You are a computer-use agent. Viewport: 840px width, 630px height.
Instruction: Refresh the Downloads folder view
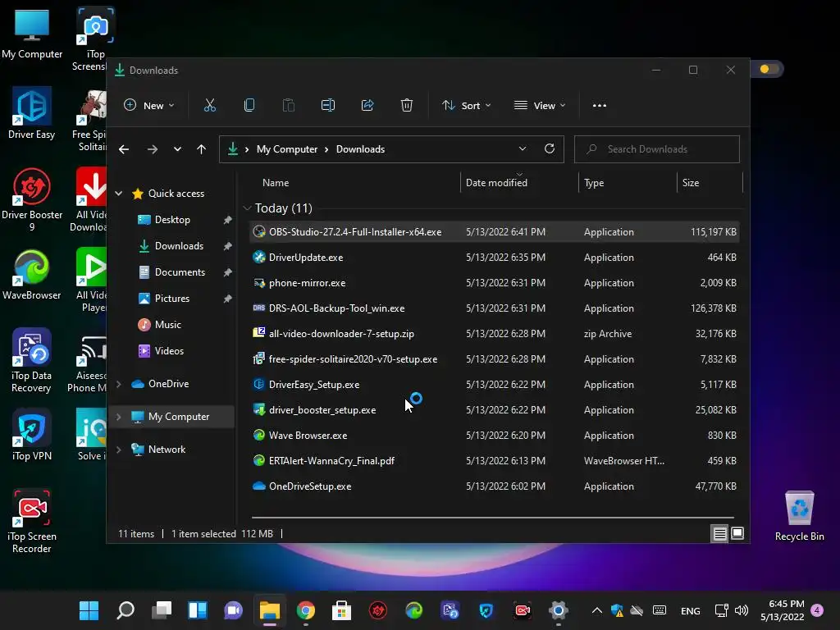[550, 149]
